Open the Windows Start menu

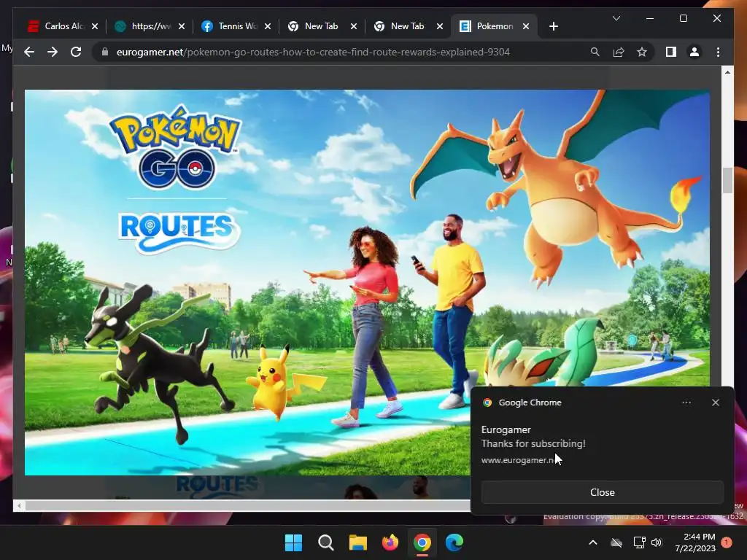click(293, 542)
